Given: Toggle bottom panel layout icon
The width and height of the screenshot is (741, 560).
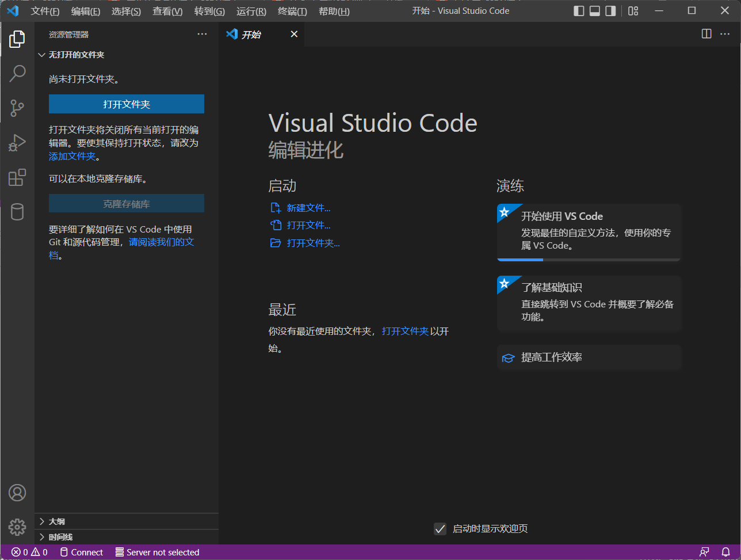Looking at the screenshot, I should pos(595,11).
